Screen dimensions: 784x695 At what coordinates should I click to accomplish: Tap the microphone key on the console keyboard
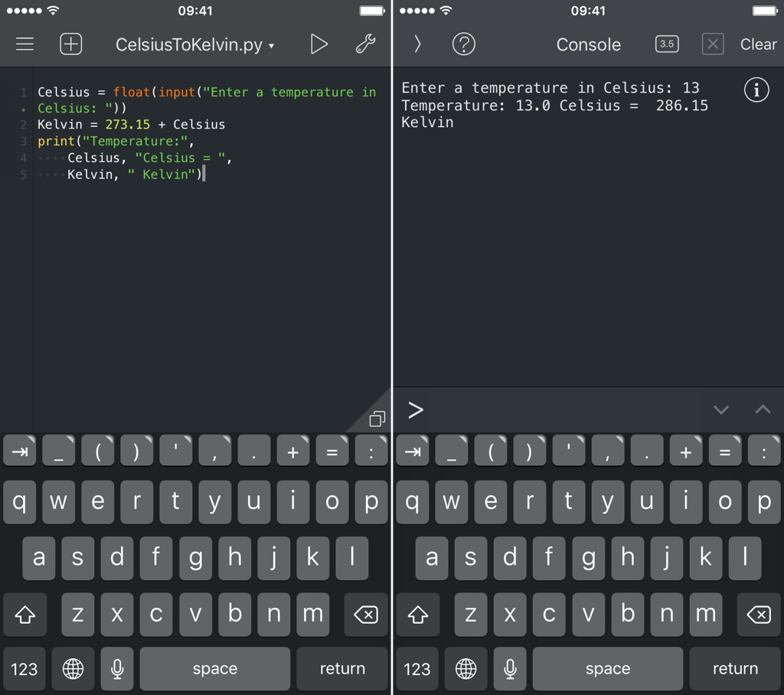click(510, 669)
